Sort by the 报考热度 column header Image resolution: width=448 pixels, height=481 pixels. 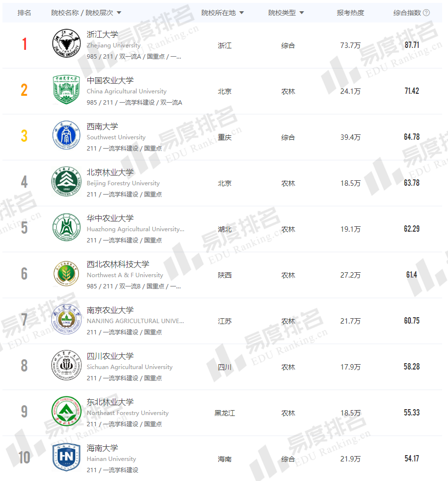point(350,13)
